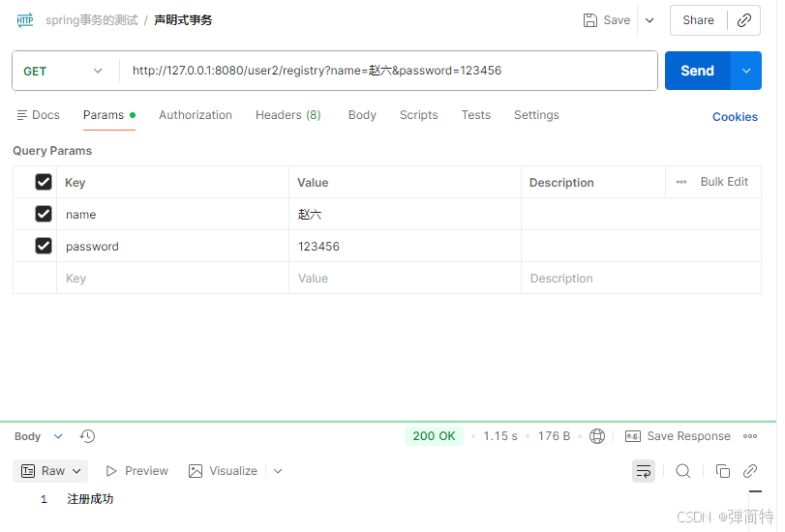Click the 176 B response size

(554, 436)
